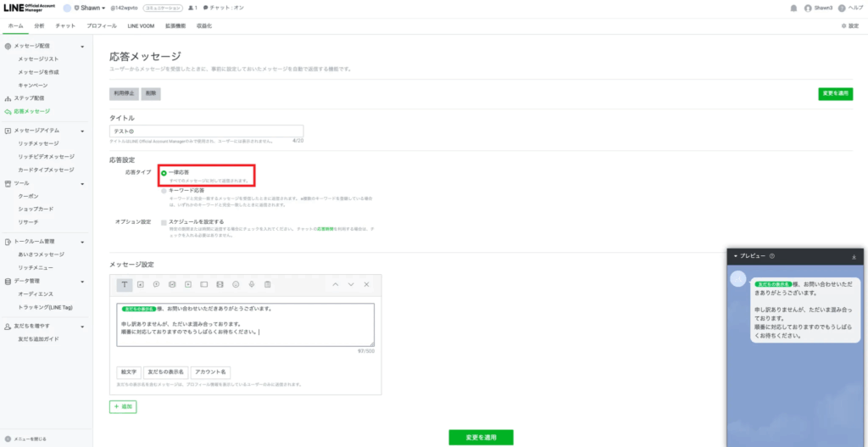
Task: Click the タイトル input field
Action: click(x=207, y=132)
